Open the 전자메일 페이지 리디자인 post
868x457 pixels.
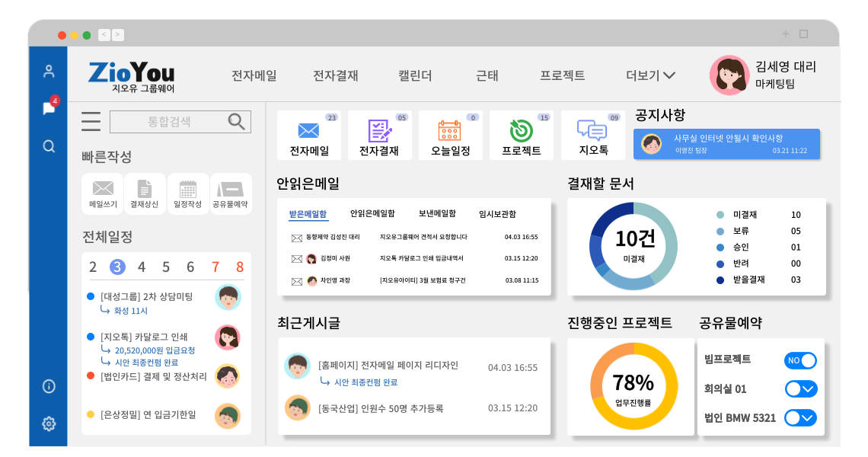[x=388, y=366]
